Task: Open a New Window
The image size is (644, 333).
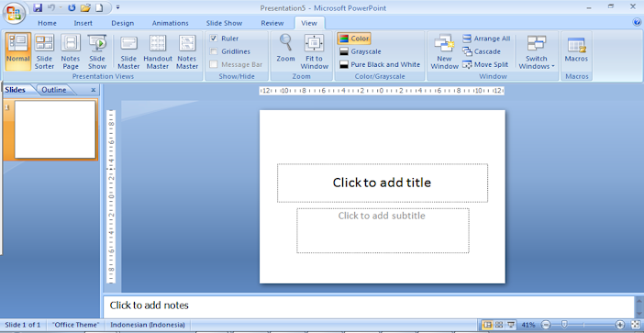Action: pyautogui.click(x=444, y=51)
